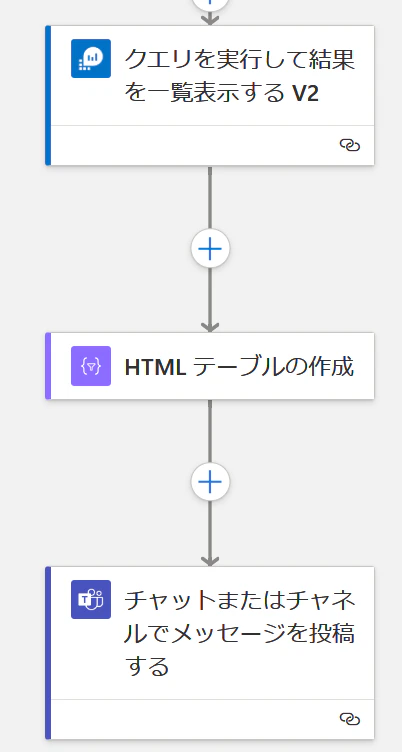Viewport: 402px width, 752px height.
Task: Click the footer strip of the query card
Action: click(212, 145)
